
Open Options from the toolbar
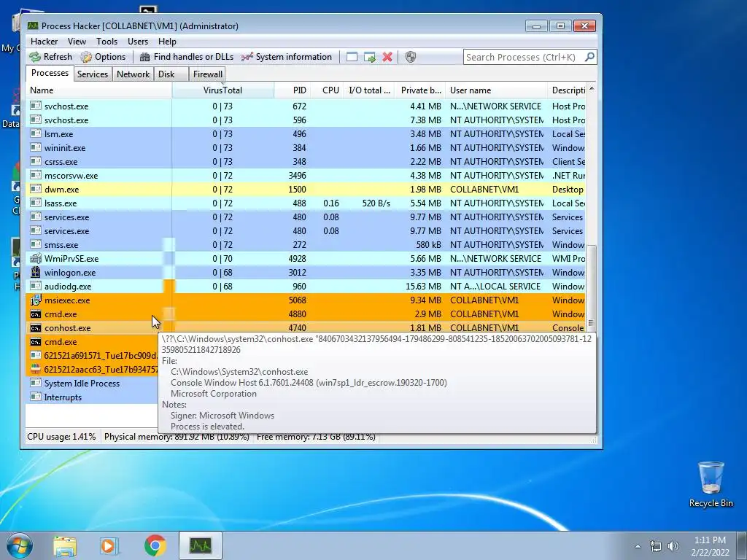point(103,57)
